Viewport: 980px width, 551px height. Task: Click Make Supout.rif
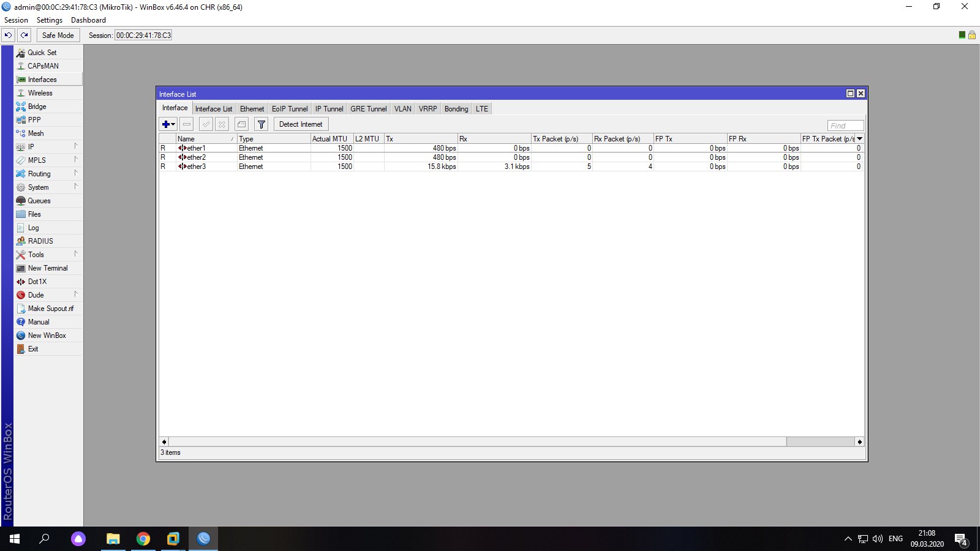pos(48,309)
